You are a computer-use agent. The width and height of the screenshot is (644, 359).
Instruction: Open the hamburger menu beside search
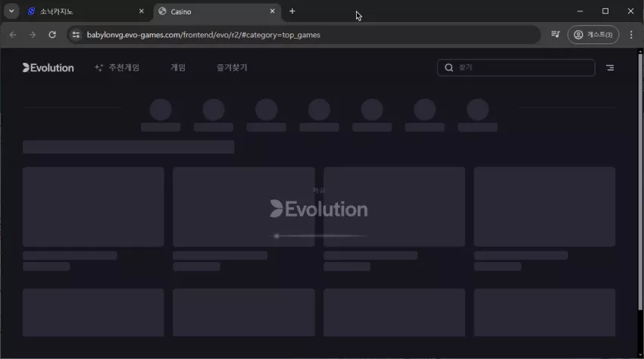click(610, 67)
